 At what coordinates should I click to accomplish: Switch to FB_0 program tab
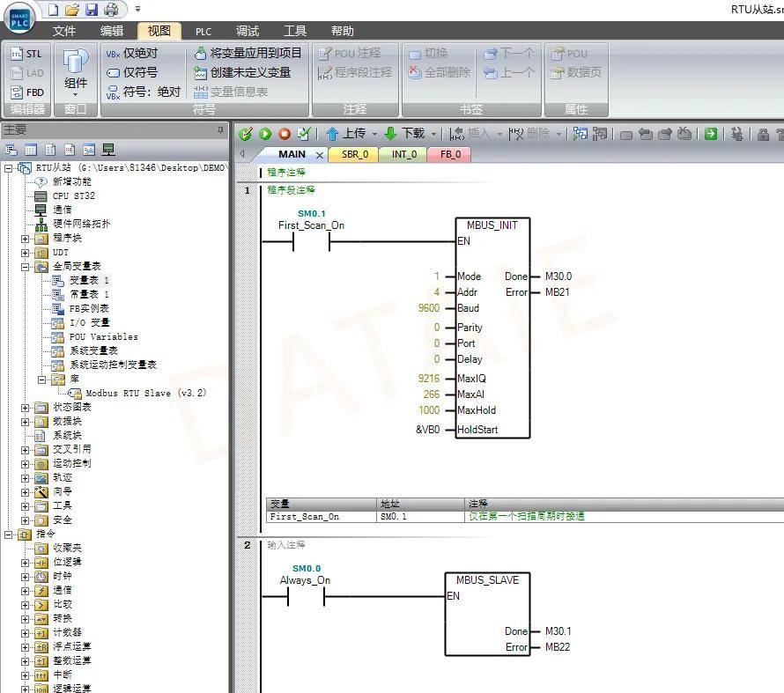coord(450,154)
